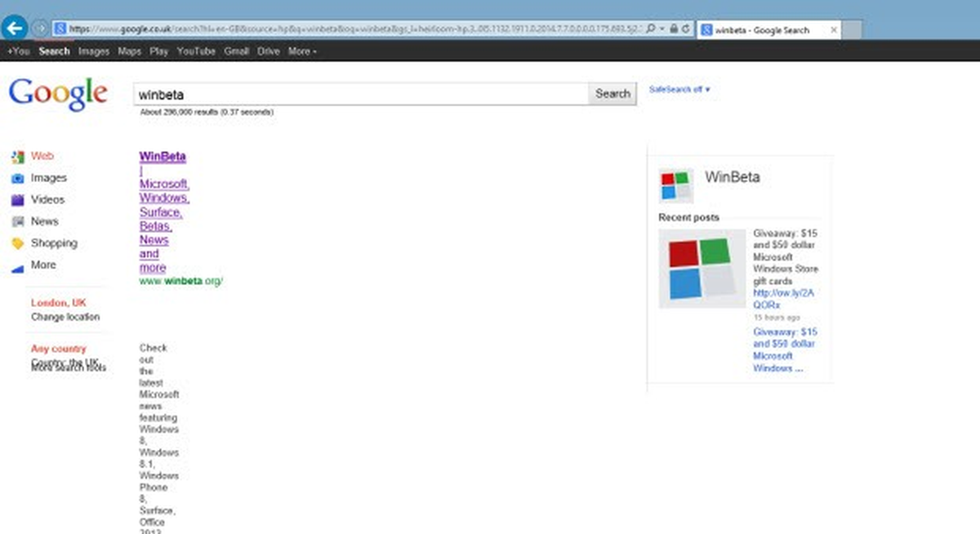Click the www.winbeta.org green URL
Image resolution: width=980 pixels, height=534 pixels.
pos(181,281)
